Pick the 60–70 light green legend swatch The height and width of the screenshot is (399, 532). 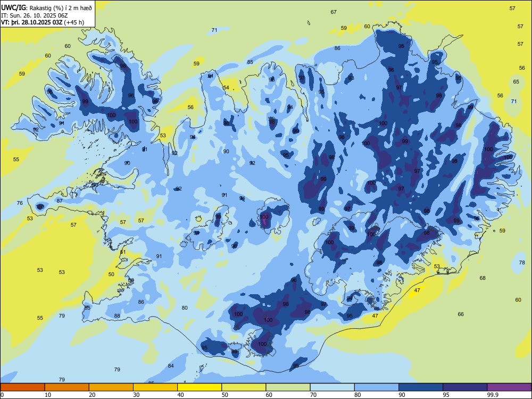point(288,387)
